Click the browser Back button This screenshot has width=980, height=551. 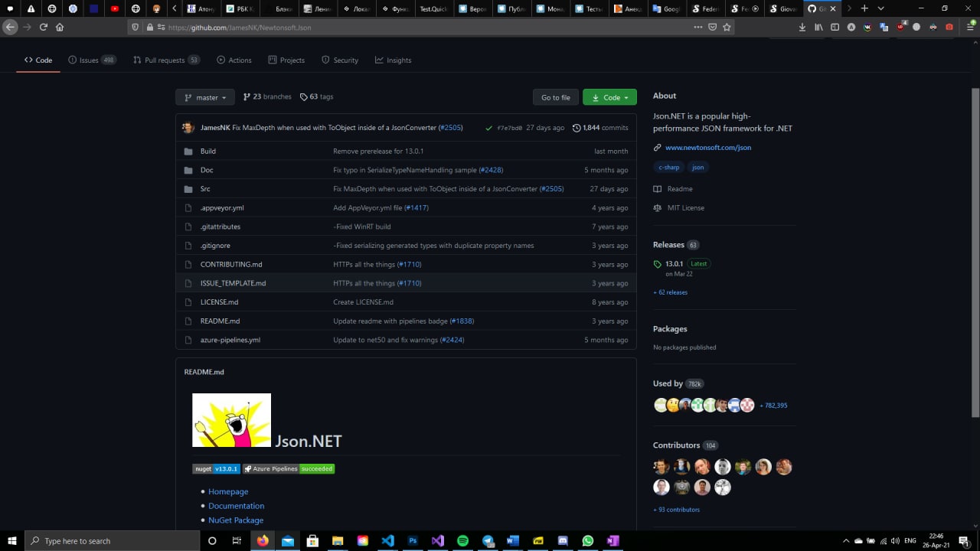[x=9, y=27]
